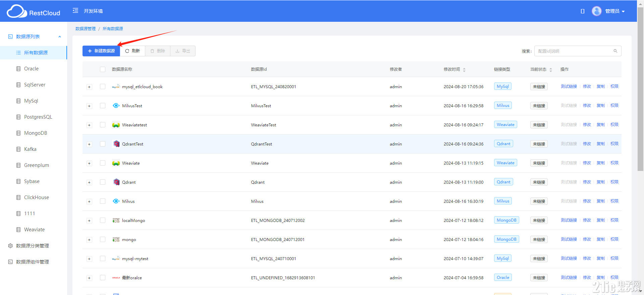The height and width of the screenshot is (295, 644).
Task: Check the box for the Milvus row
Action: pyautogui.click(x=103, y=201)
